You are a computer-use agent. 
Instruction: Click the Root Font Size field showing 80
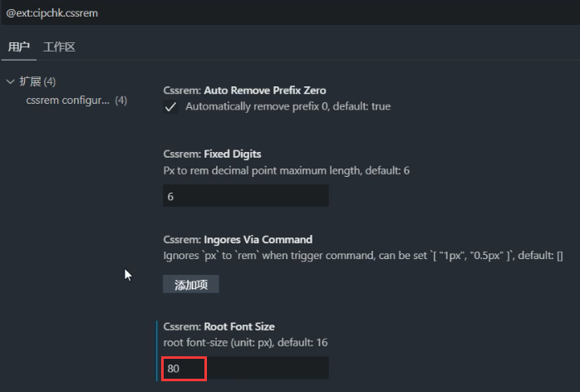245,368
